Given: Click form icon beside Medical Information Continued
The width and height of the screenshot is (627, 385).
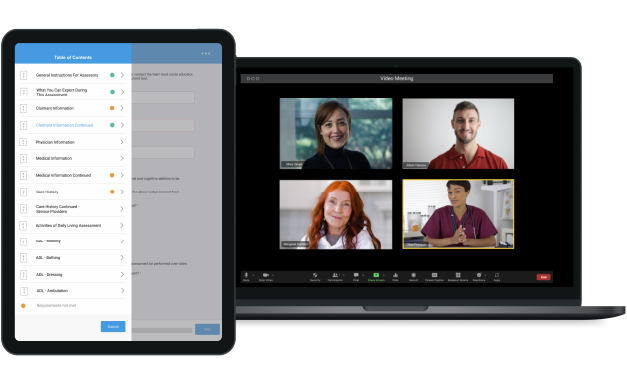Looking at the screenshot, I should [x=24, y=175].
